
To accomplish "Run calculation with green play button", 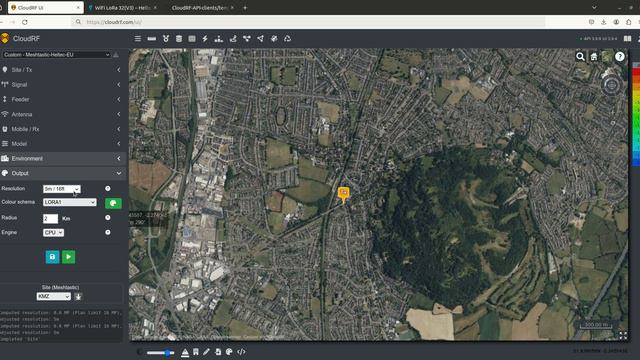I will 69,257.
